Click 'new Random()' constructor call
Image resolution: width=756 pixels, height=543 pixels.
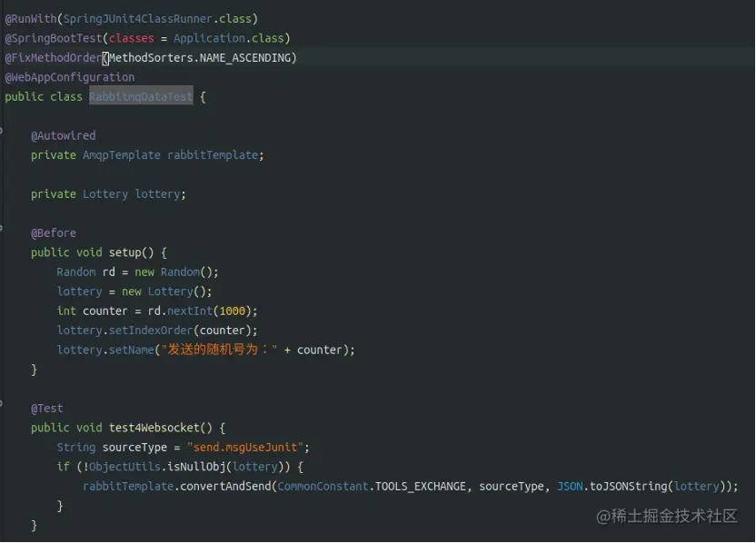[x=174, y=272]
